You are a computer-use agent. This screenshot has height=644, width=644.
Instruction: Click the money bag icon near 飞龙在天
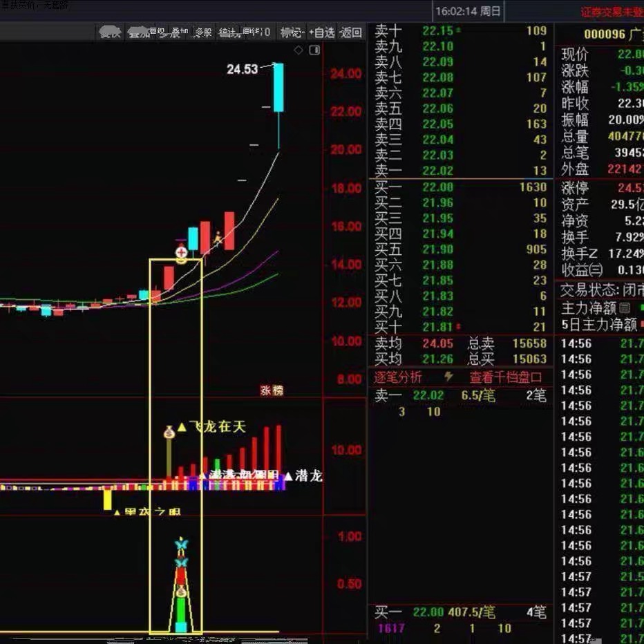pos(169,433)
